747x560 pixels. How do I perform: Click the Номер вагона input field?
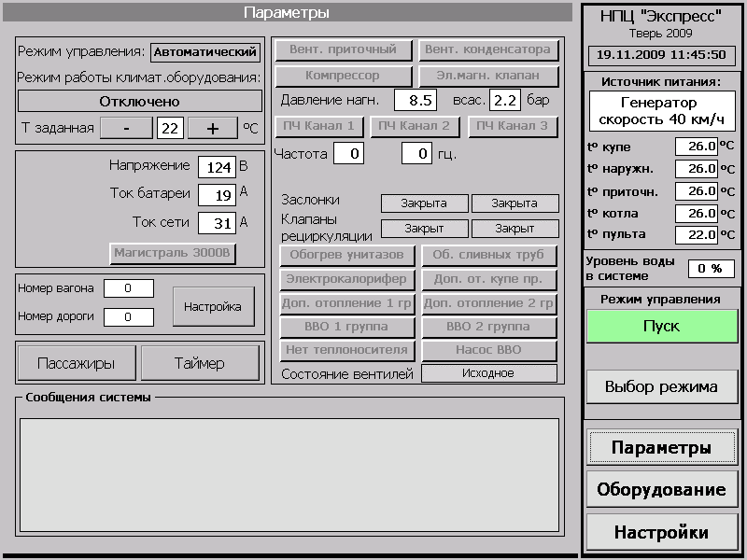(129, 288)
